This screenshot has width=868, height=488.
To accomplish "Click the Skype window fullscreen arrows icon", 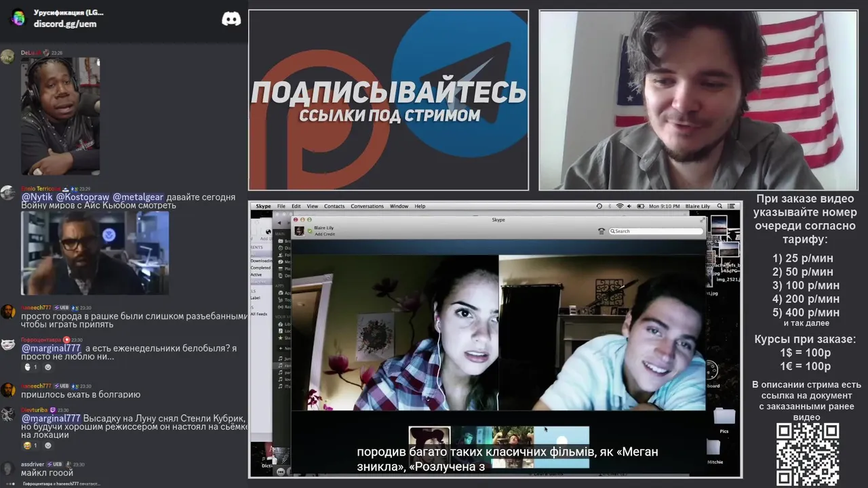I will click(x=701, y=220).
